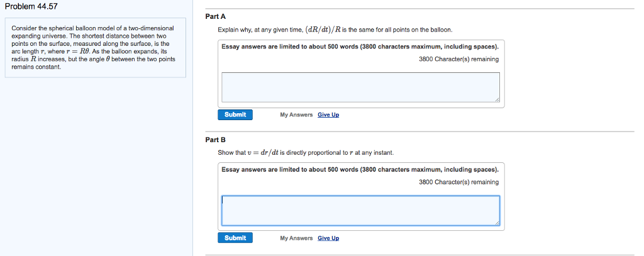Focus the Part B essay text area

pos(360,210)
